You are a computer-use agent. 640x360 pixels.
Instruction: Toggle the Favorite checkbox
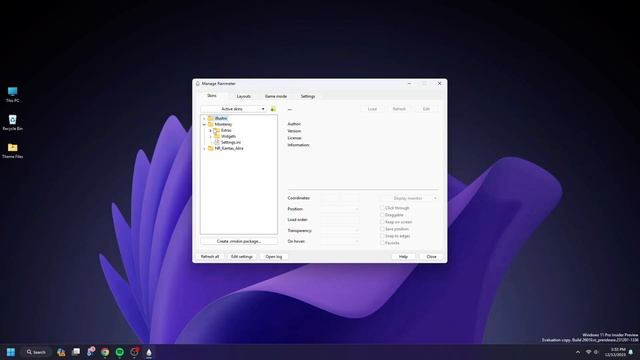click(382, 243)
